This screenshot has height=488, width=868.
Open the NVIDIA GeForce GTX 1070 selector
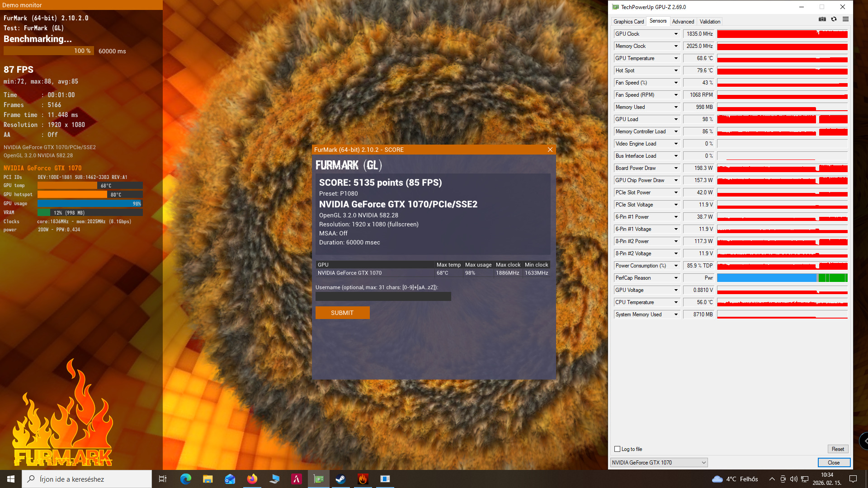[x=659, y=463]
